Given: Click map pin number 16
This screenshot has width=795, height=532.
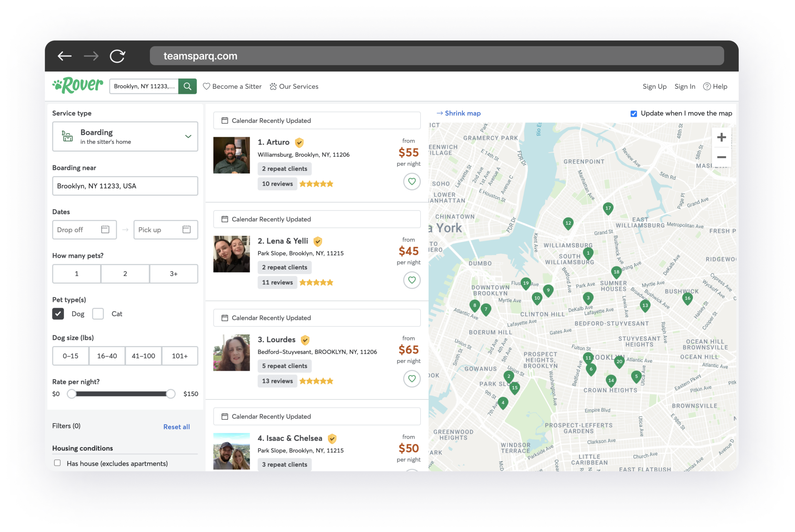Looking at the screenshot, I should pyautogui.click(x=687, y=299).
